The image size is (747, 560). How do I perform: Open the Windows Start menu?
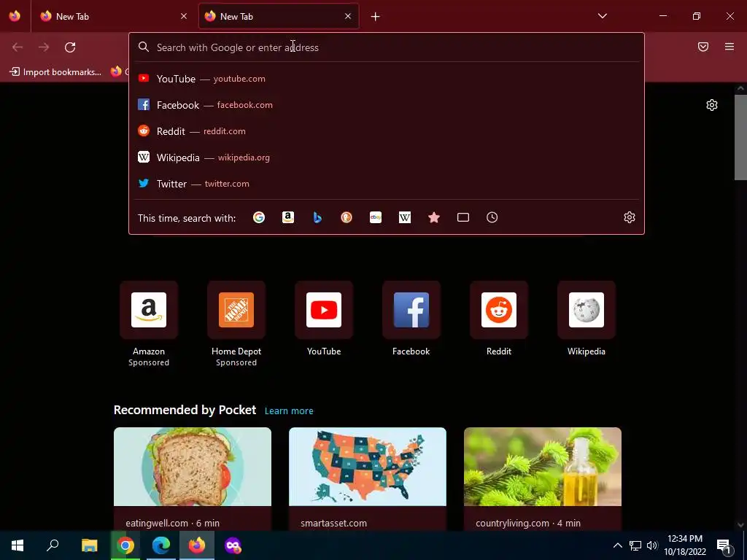pyautogui.click(x=18, y=545)
